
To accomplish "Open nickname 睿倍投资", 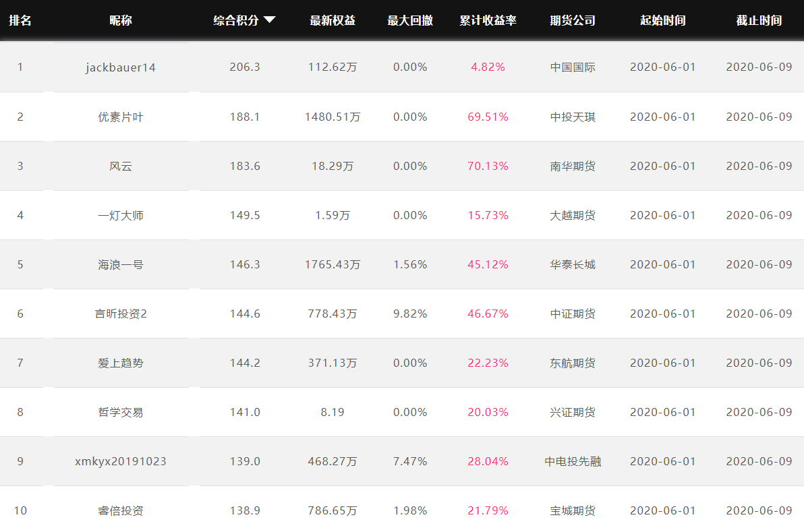I will pyautogui.click(x=121, y=510).
